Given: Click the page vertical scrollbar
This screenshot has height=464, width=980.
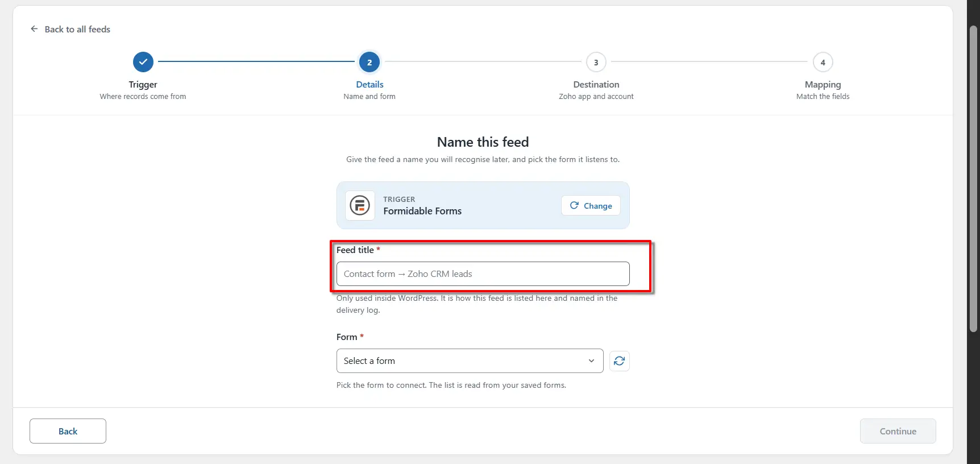Looking at the screenshot, I should pyautogui.click(x=974, y=179).
